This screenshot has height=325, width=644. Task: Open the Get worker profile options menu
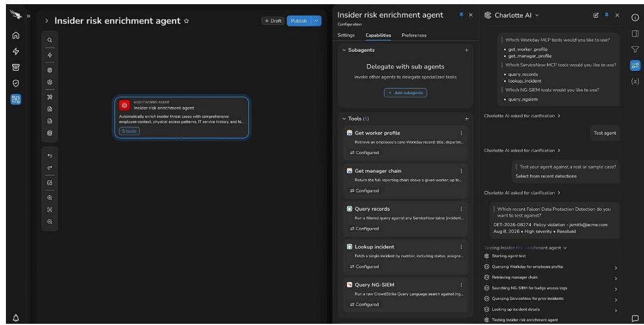tap(461, 133)
